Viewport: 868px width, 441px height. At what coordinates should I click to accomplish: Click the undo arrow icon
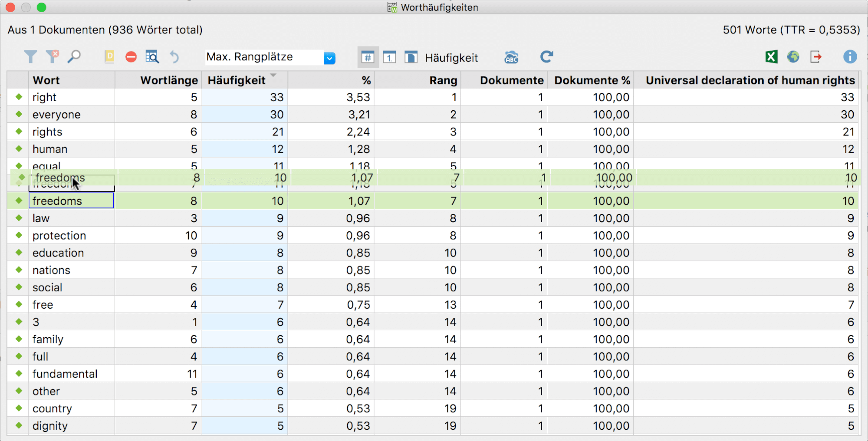pos(174,57)
